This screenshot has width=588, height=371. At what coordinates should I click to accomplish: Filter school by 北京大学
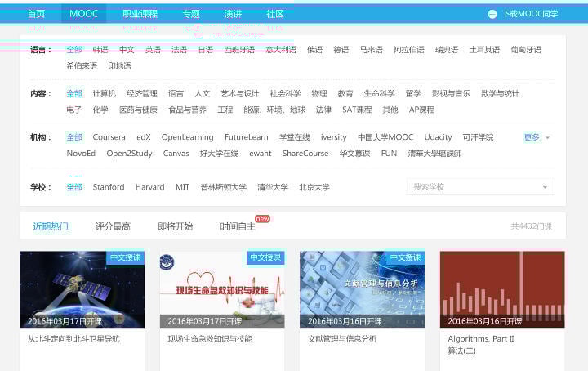(314, 187)
